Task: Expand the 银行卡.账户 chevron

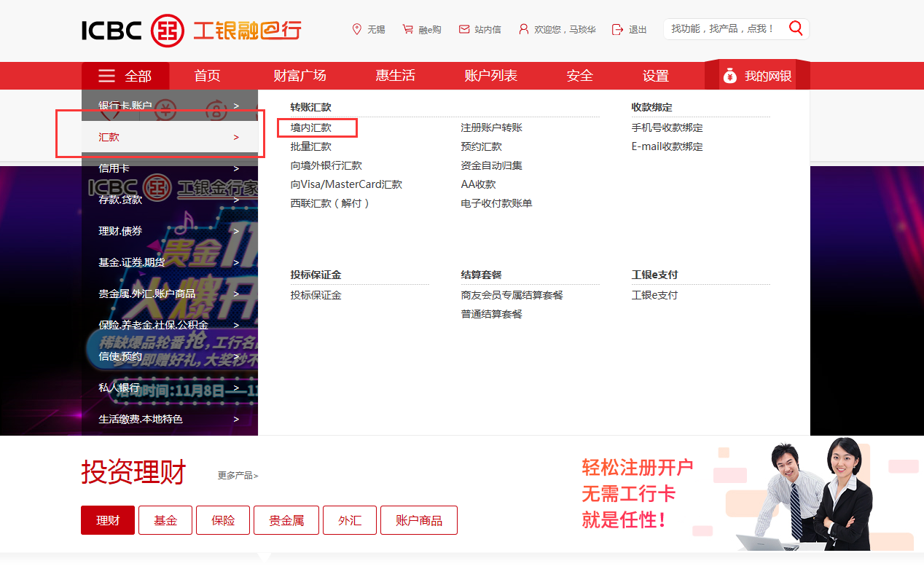Action: click(236, 106)
